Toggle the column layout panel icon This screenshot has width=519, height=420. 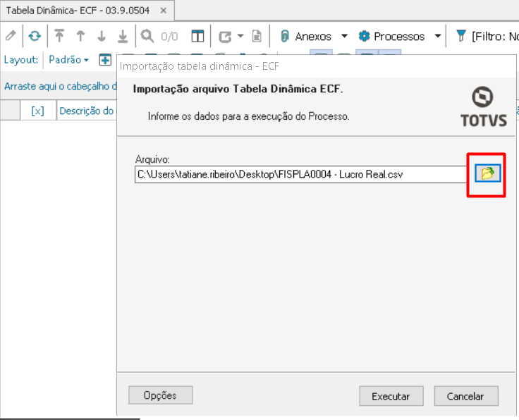[197, 36]
